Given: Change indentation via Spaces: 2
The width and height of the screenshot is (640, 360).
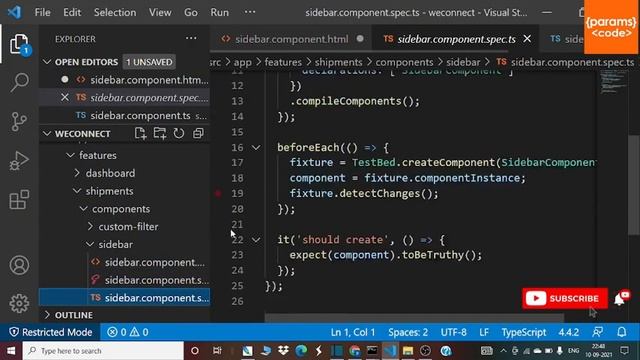Looking at the screenshot, I should (408, 332).
